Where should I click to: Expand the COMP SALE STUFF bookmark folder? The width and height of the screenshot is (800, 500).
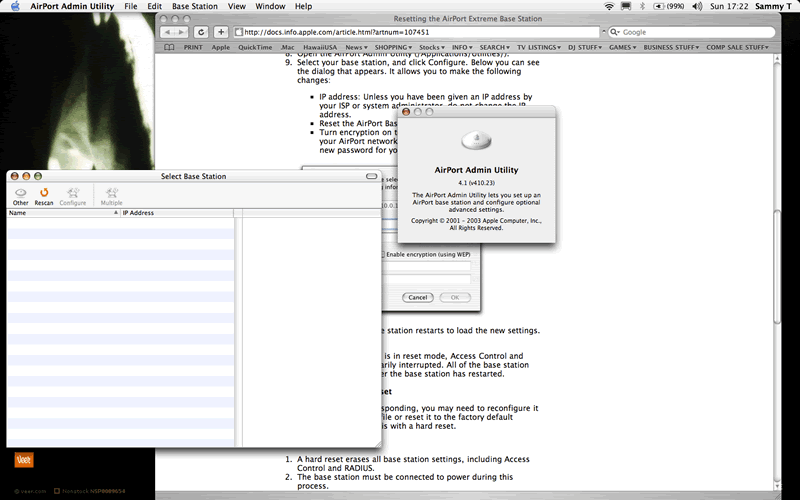737,47
